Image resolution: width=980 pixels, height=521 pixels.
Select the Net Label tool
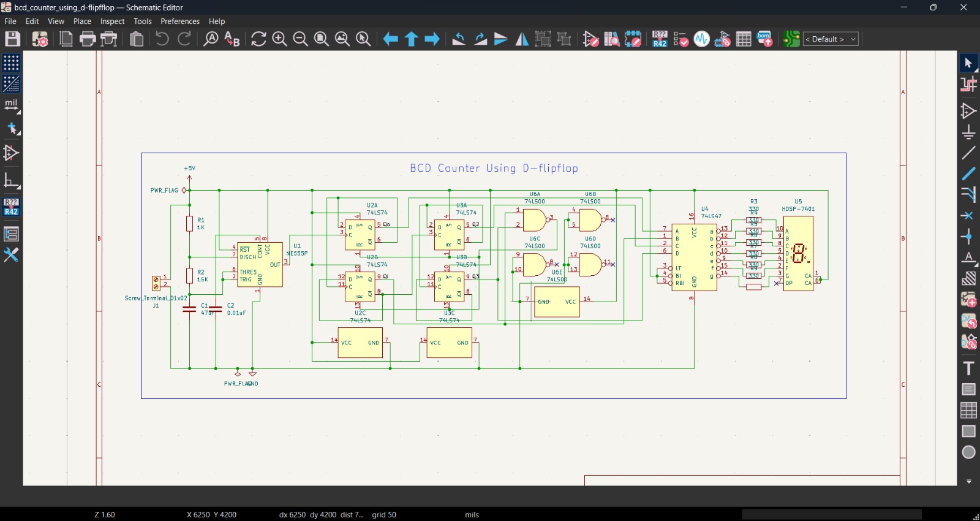pos(968,257)
